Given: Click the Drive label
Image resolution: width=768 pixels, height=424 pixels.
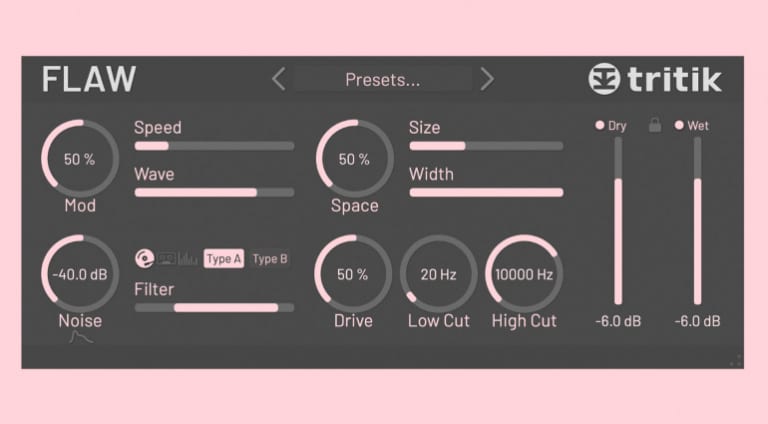Looking at the screenshot, I should click(353, 321).
